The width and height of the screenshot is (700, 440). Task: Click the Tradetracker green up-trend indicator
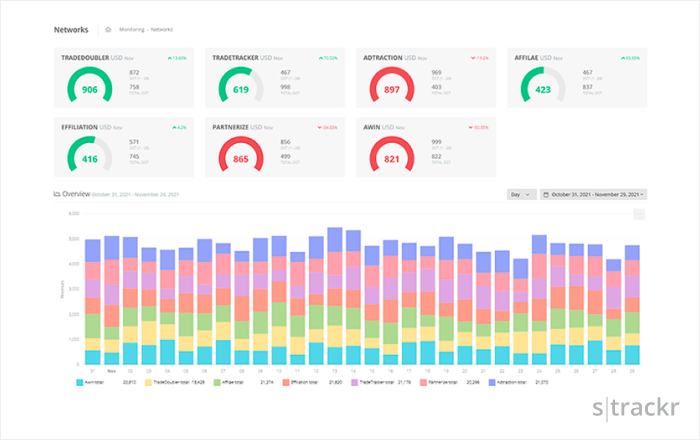[x=328, y=58]
